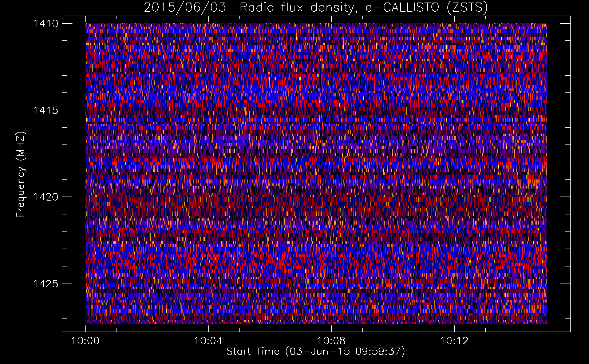Click the plot title "Radio flux density, e-CALLISTO (ZSTS)"
Screen dimensions: 589x364
click(x=363, y=8)
